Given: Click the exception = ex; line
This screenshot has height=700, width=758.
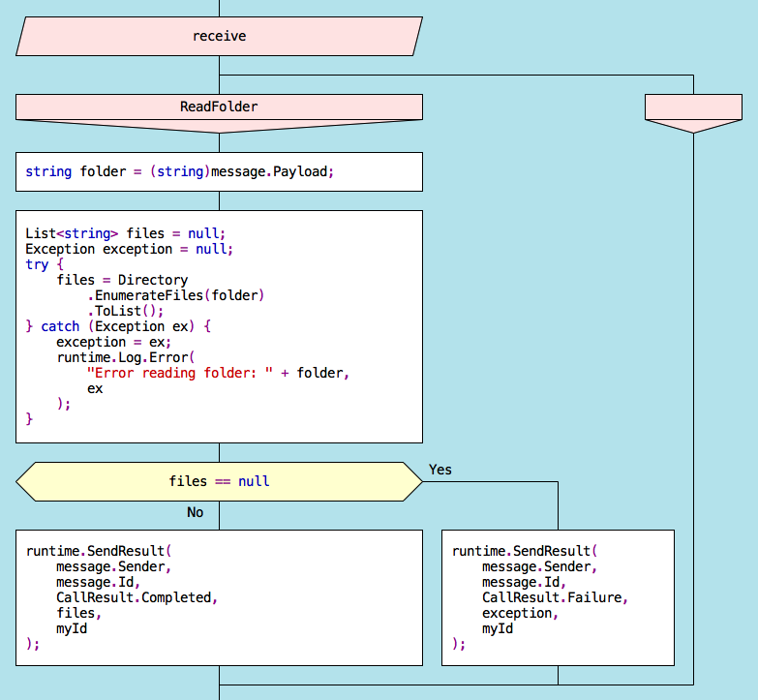Looking at the screenshot, I should click(x=113, y=343).
